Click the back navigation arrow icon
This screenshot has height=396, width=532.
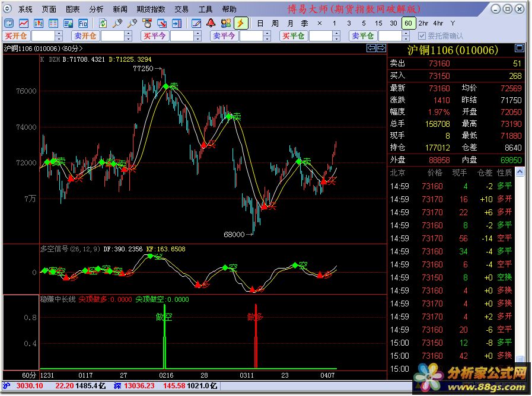pos(9,23)
